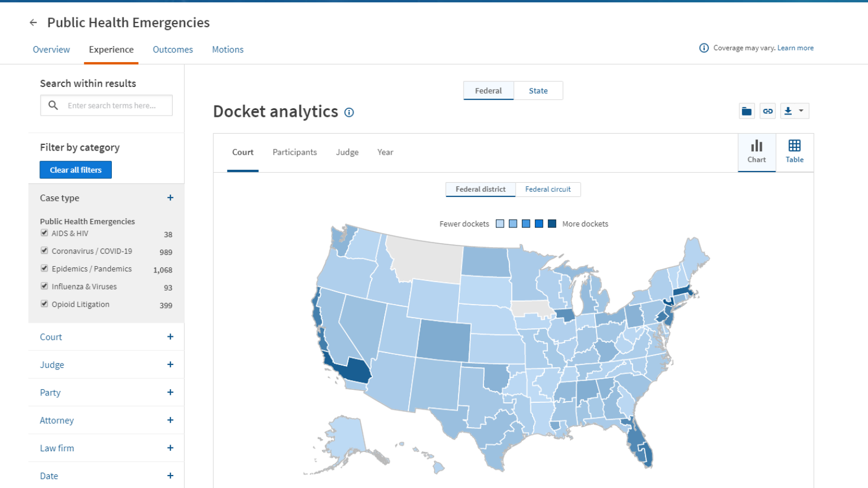Open the save to folder icon

[x=747, y=111]
